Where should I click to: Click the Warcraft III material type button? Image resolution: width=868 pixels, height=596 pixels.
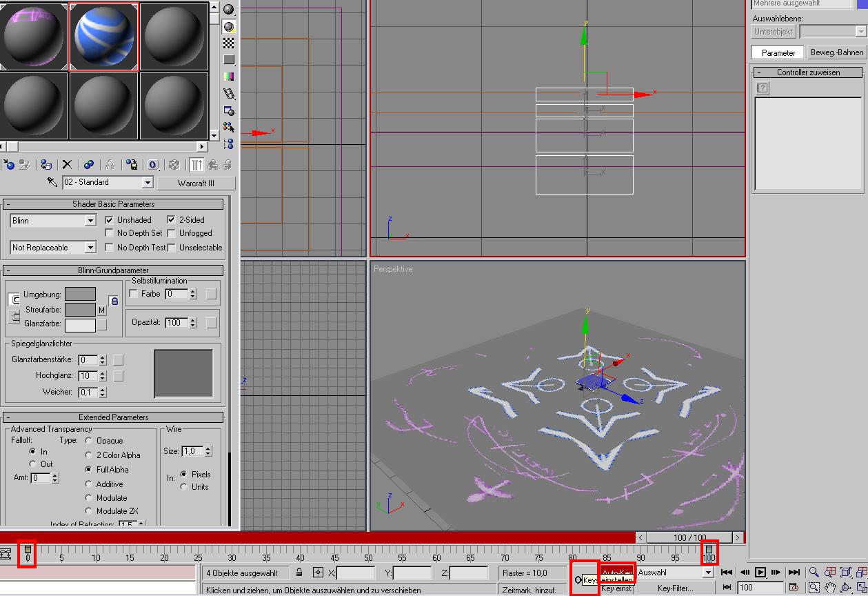click(196, 183)
